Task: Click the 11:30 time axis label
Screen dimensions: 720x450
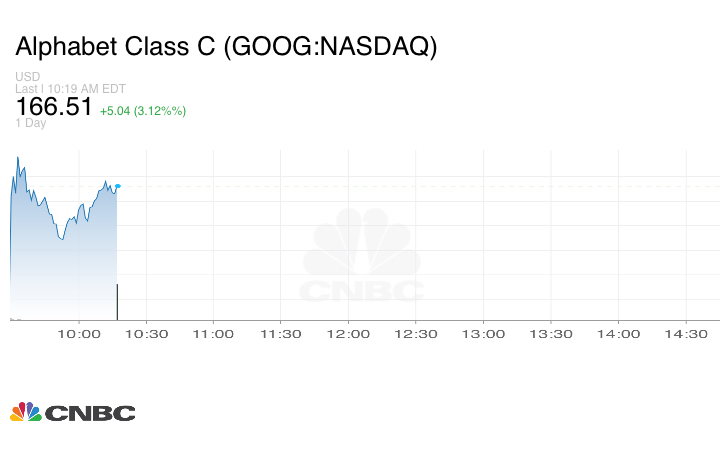Action: pos(281,334)
